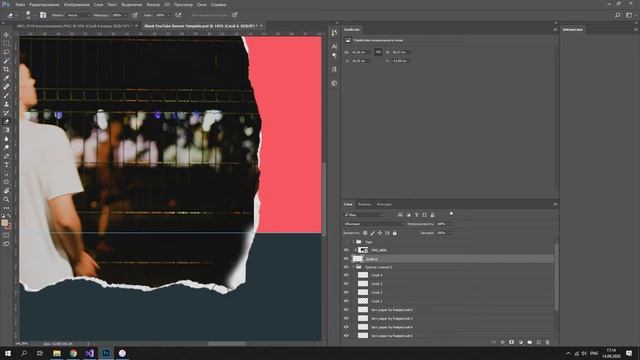
Task: Lock all attributes of the layer
Action: tap(395, 233)
